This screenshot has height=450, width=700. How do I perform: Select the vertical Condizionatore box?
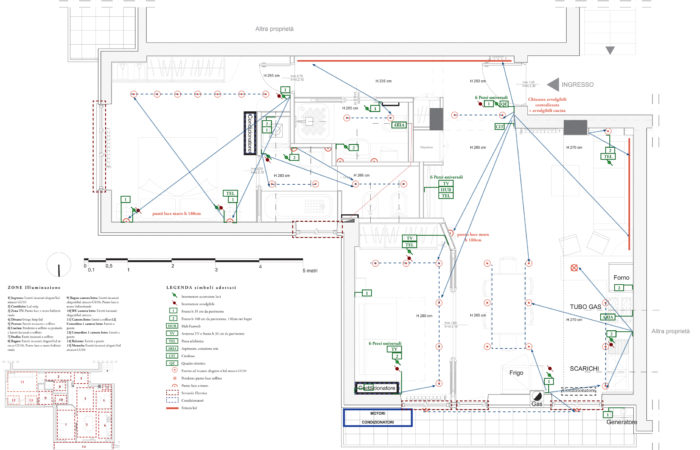point(250,133)
